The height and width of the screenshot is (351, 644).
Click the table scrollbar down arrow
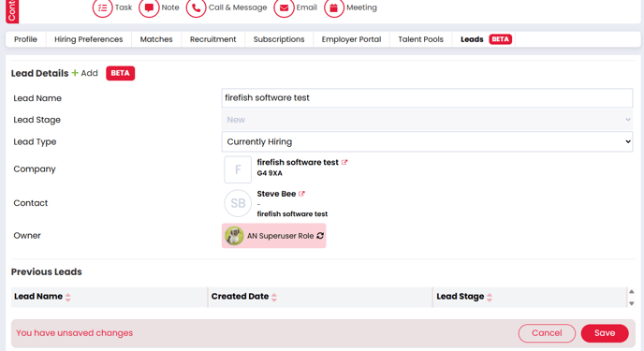[x=631, y=304]
